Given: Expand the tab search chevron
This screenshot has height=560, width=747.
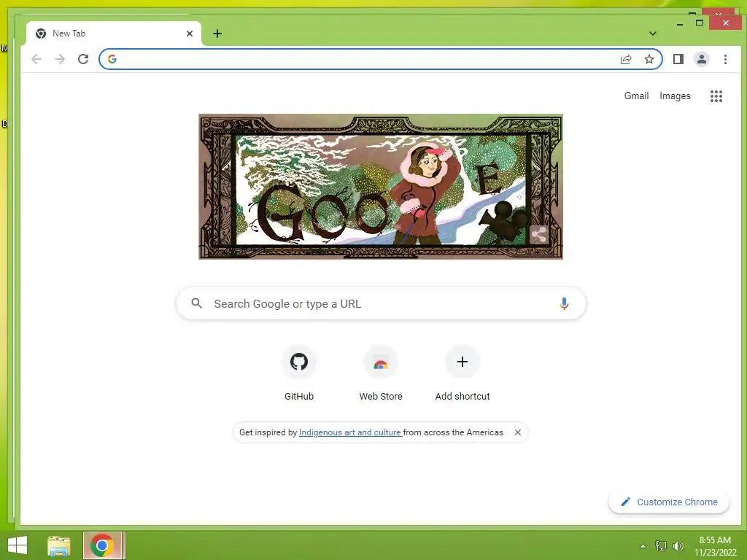Looking at the screenshot, I should click(653, 34).
